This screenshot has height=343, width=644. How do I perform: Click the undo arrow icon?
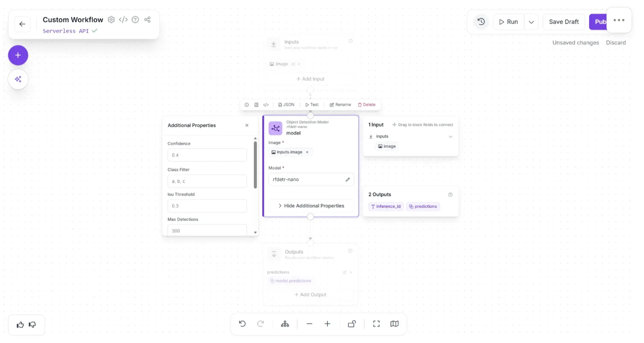(242, 324)
